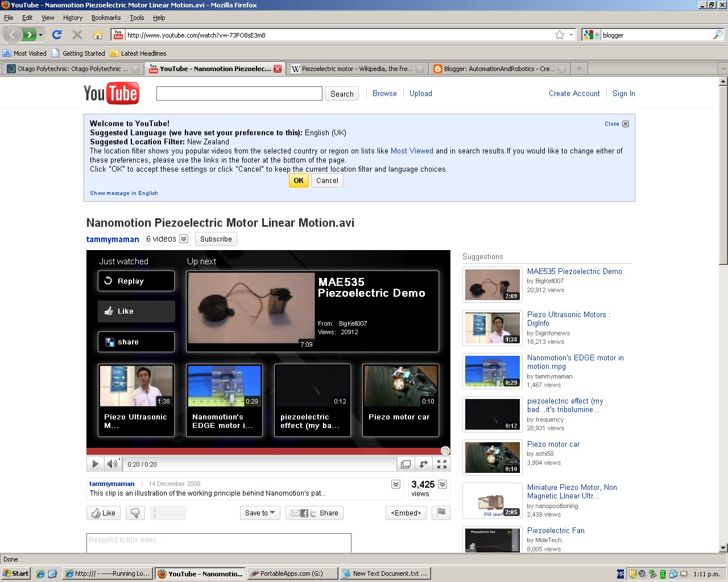
Task: Click the Like button below the video
Action: pyautogui.click(x=104, y=513)
